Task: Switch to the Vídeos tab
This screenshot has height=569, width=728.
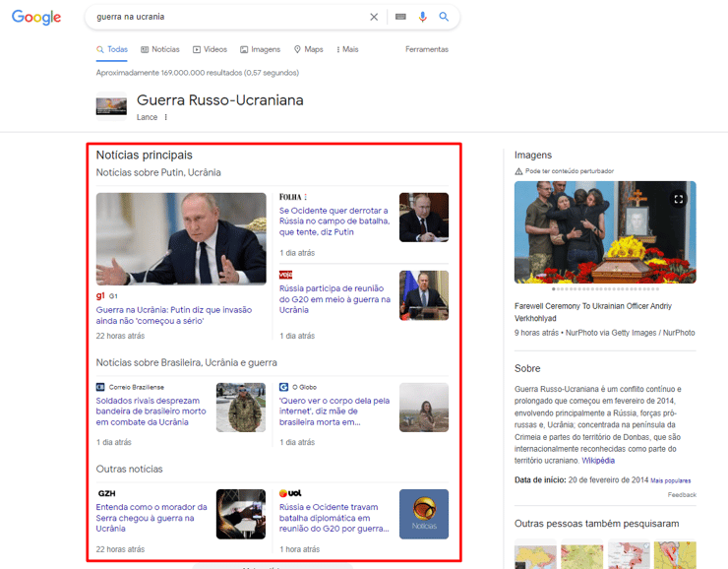Action: (210, 49)
